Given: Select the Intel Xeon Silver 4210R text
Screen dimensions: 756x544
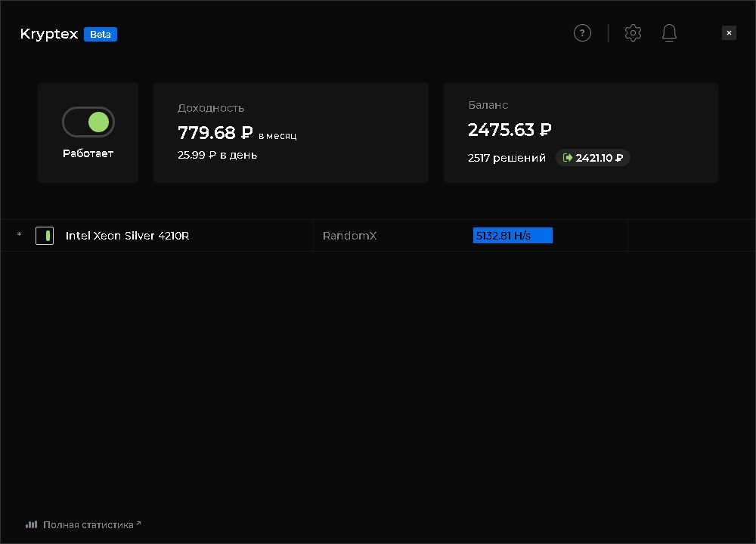Looking at the screenshot, I should pos(127,236).
